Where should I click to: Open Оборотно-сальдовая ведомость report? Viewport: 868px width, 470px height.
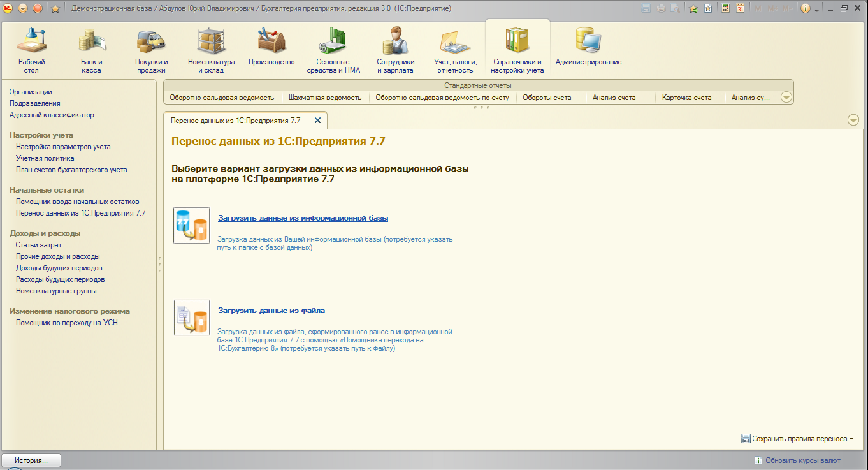coord(222,98)
